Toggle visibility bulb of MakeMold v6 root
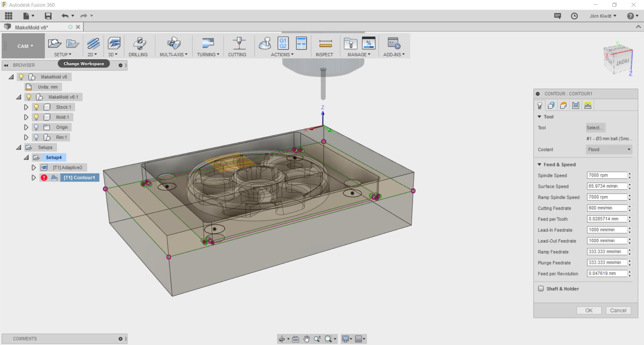 pyautogui.click(x=21, y=77)
